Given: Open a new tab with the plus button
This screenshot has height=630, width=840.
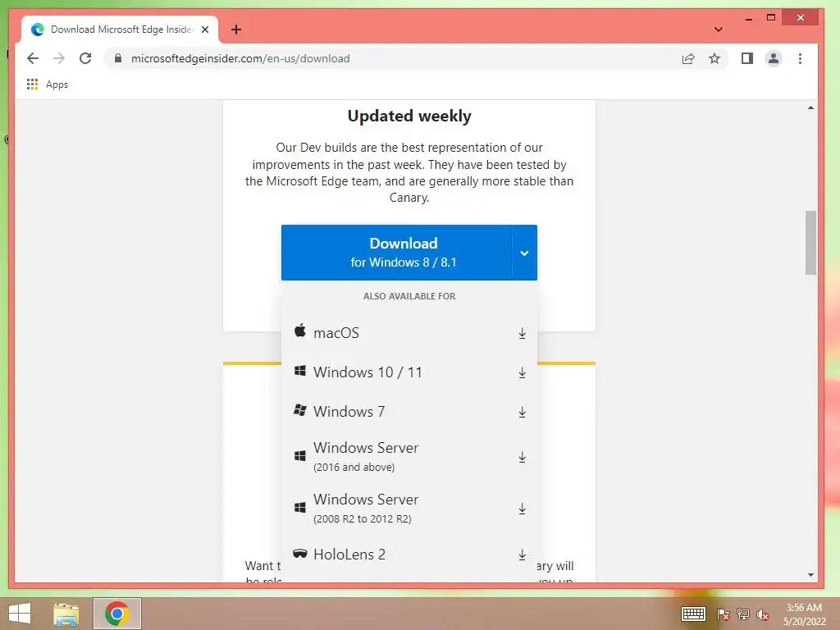Looking at the screenshot, I should point(236,30).
